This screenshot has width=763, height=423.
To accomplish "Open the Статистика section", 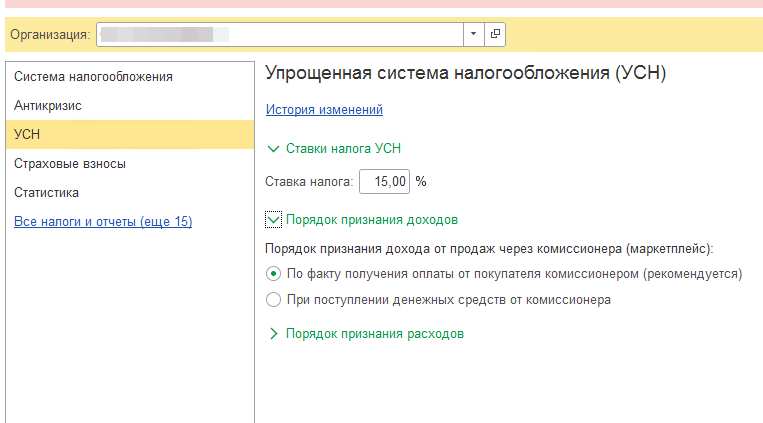I will pyautogui.click(x=47, y=192).
